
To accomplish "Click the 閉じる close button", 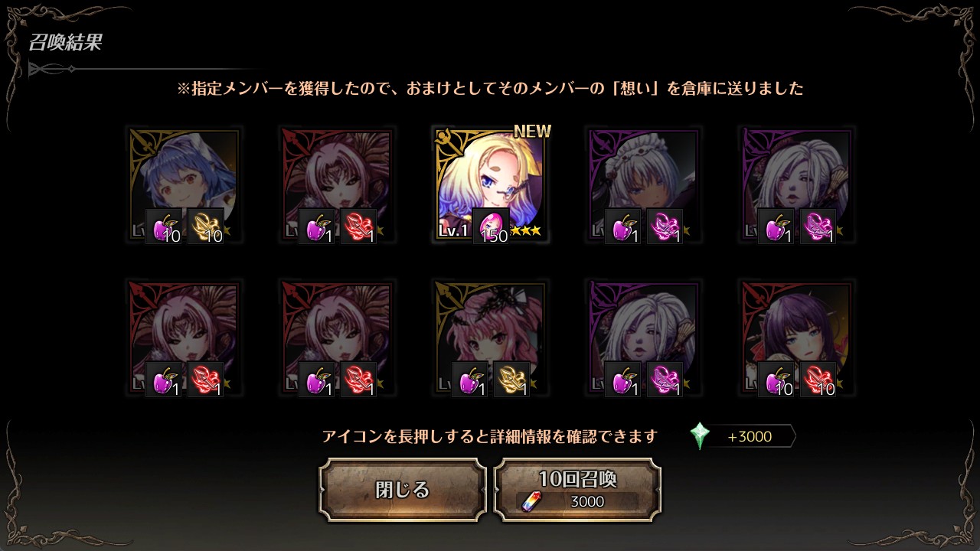I will tap(403, 490).
